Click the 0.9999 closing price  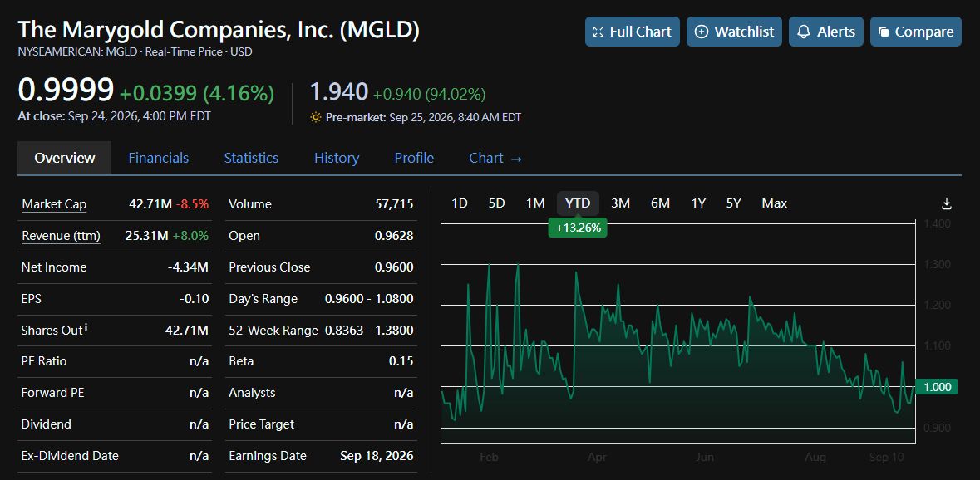[66, 90]
